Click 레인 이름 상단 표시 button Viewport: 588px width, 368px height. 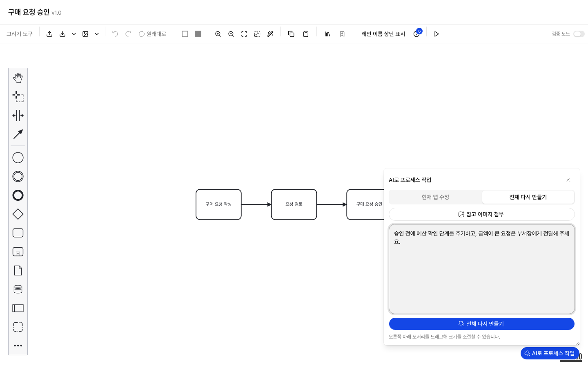(383, 34)
